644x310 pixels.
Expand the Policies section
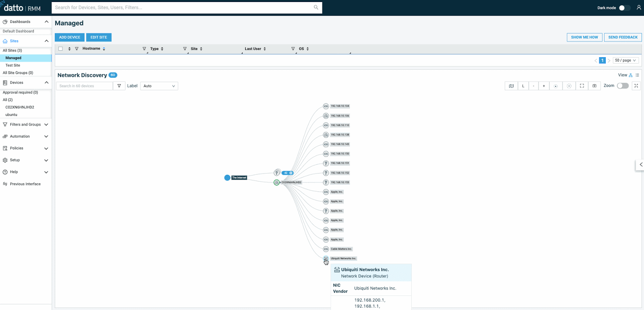[46, 149]
